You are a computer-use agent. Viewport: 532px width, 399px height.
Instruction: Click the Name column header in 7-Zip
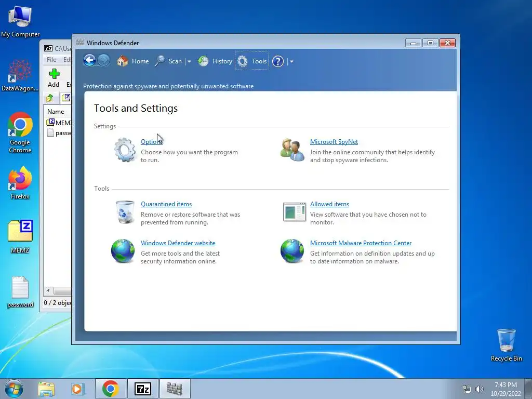56,112
